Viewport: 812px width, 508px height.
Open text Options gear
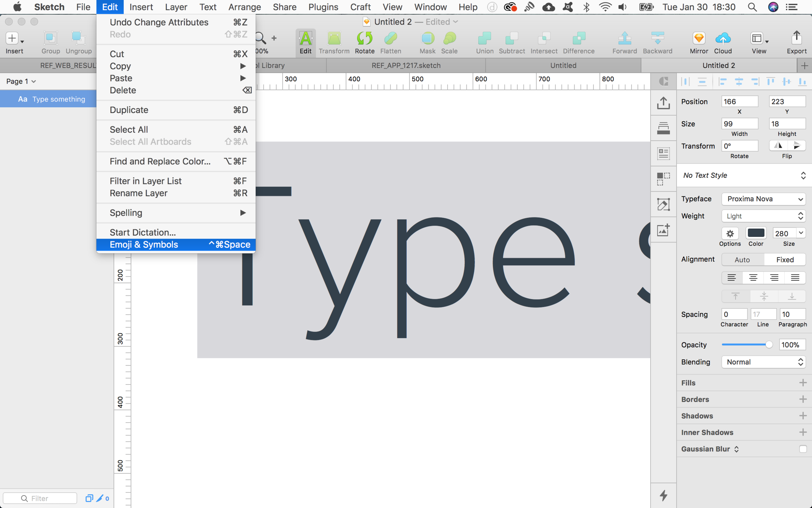730,233
